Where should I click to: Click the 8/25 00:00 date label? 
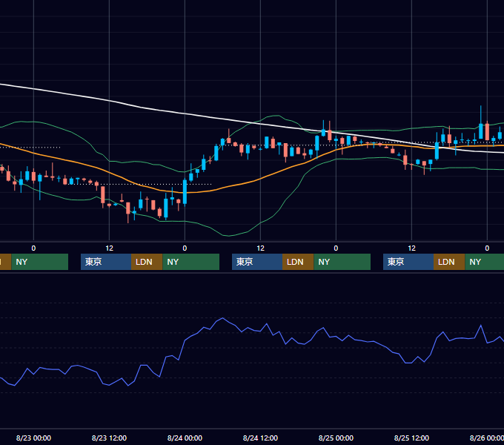point(336,438)
